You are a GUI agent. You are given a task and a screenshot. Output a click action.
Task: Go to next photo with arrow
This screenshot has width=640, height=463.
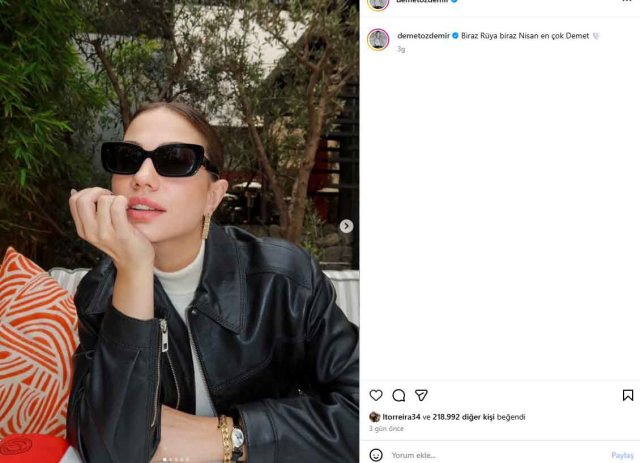click(346, 226)
